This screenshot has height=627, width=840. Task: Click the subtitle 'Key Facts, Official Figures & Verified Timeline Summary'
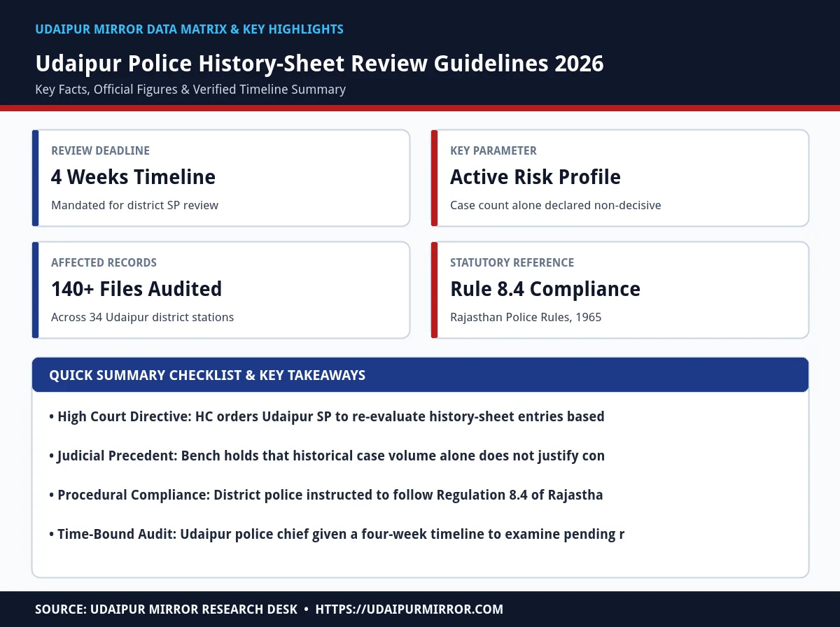click(190, 90)
